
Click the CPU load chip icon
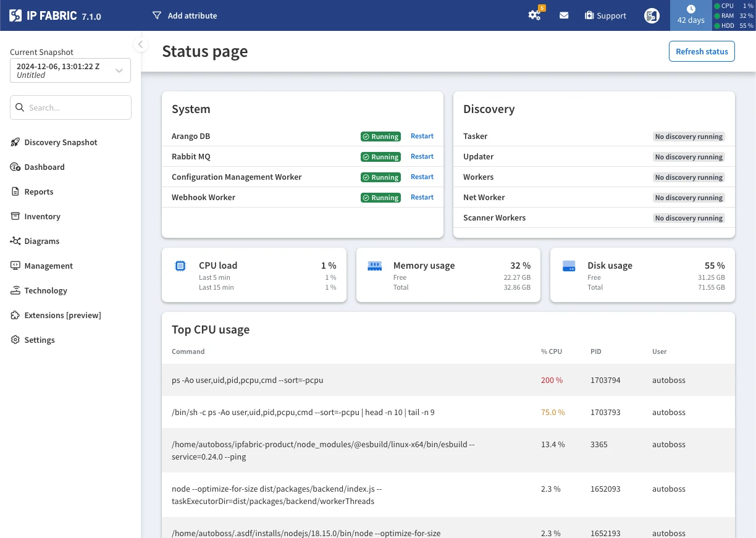pyautogui.click(x=180, y=266)
